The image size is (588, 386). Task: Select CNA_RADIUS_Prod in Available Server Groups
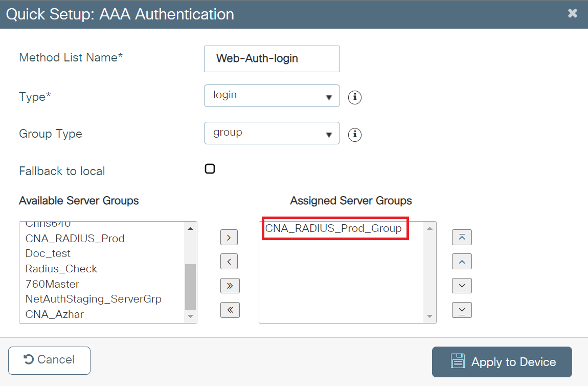click(75, 239)
